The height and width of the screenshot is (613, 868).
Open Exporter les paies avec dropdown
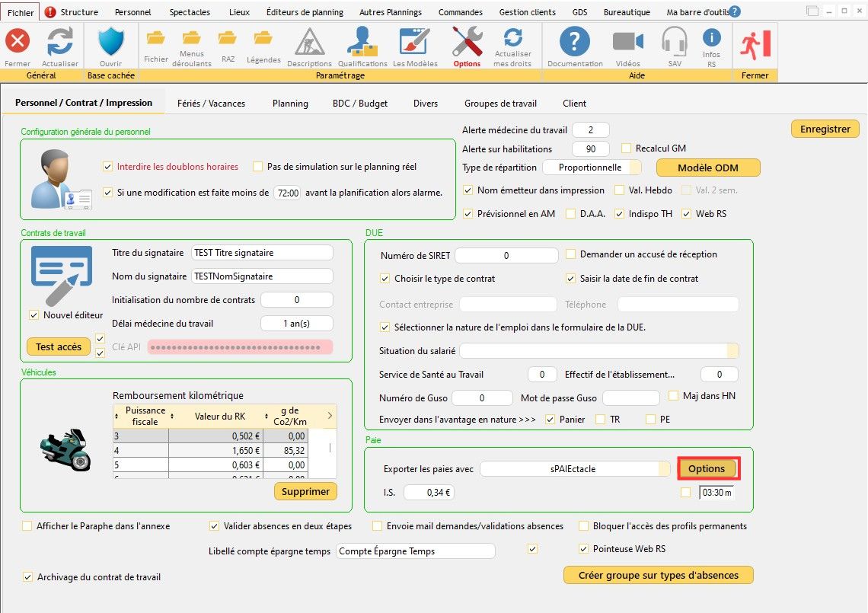664,469
